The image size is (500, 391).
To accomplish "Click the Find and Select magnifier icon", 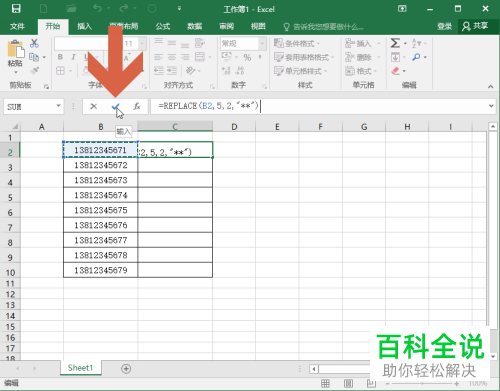I will 416,57.
